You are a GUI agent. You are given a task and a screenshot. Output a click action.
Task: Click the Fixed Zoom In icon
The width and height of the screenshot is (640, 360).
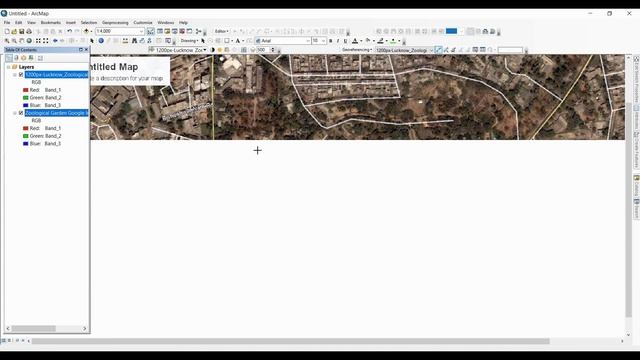[38, 41]
